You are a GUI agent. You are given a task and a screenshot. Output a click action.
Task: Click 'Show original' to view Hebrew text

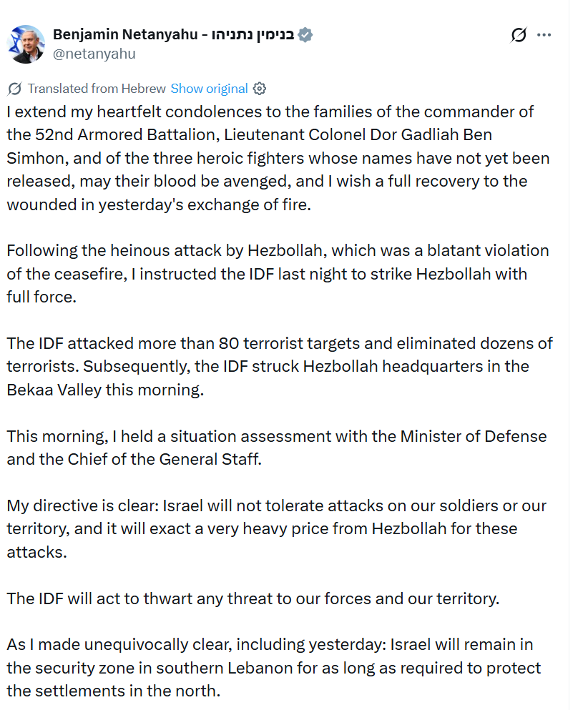tap(210, 89)
